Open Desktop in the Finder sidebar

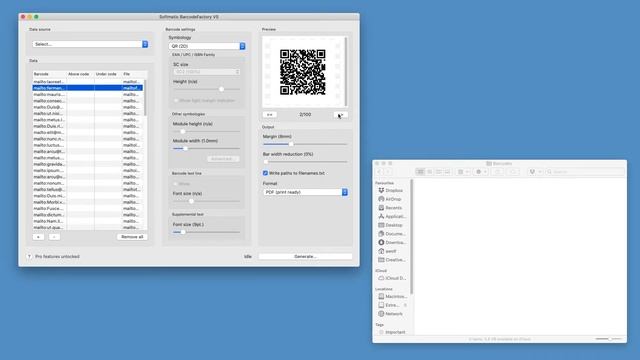pyautogui.click(x=390, y=225)
